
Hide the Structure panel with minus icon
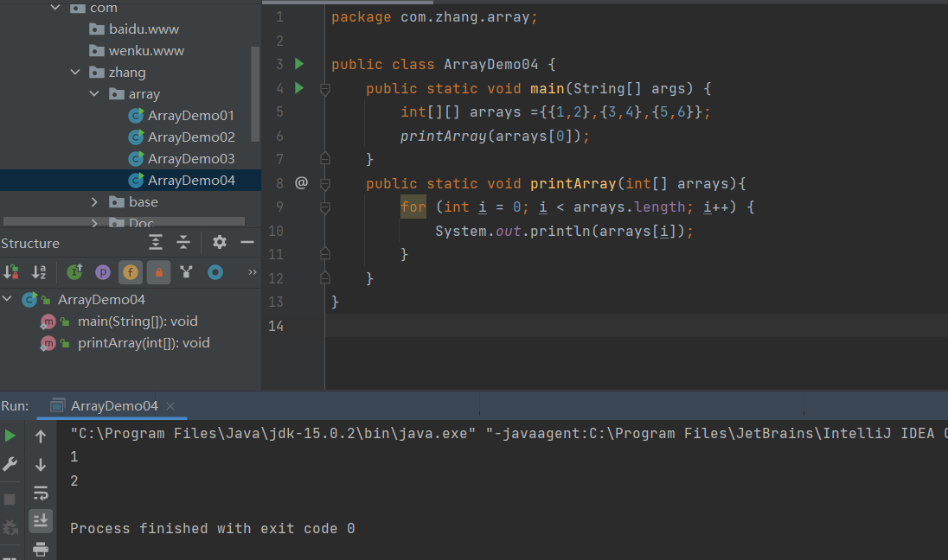[247, 242]
